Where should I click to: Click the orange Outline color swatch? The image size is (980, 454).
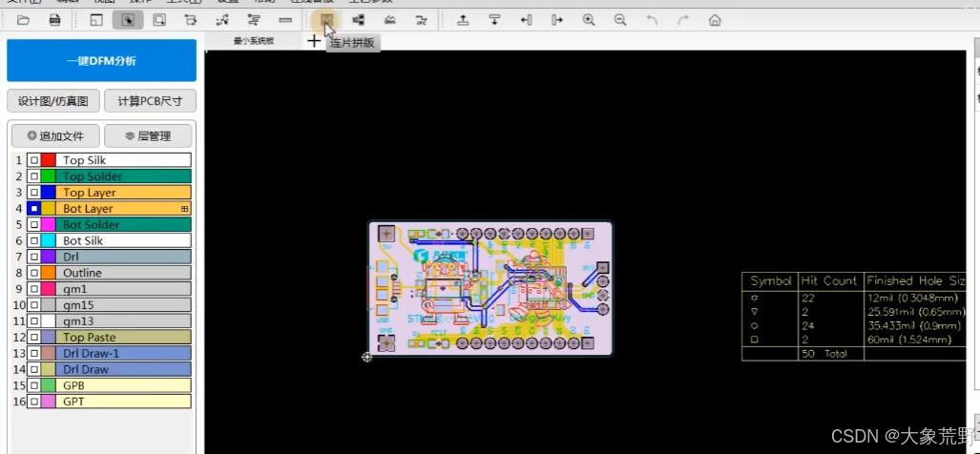tap(48, 273)
